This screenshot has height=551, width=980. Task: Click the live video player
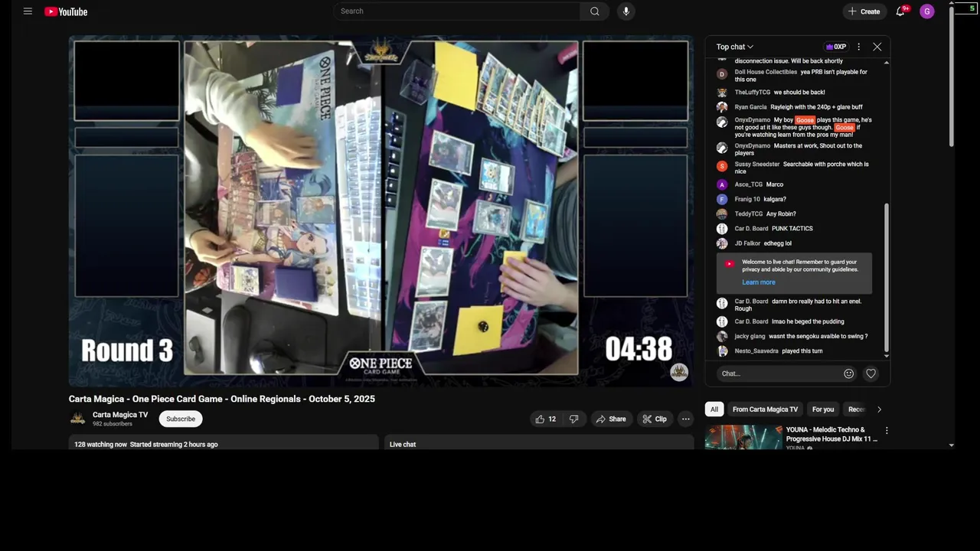pyautogui.click(x=381, y=210)
